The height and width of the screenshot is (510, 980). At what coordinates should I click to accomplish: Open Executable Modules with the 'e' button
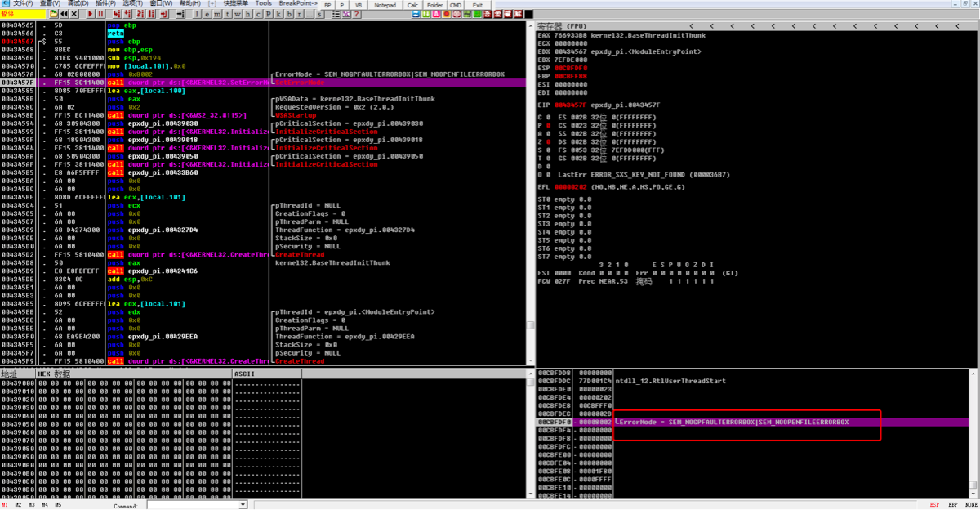(207, 14)
